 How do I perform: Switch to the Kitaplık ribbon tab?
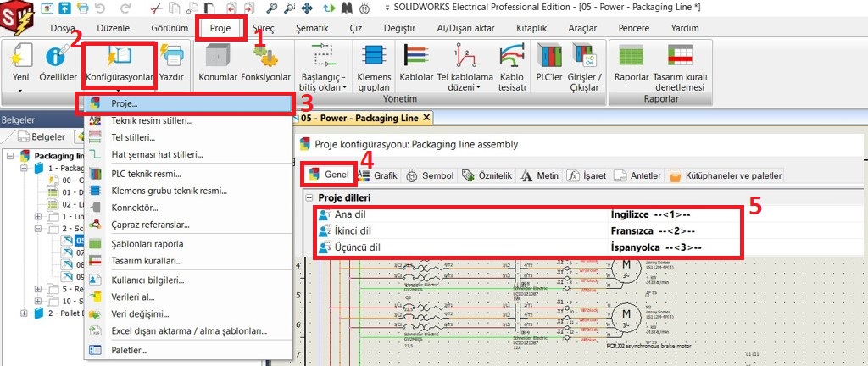point(531,28)
